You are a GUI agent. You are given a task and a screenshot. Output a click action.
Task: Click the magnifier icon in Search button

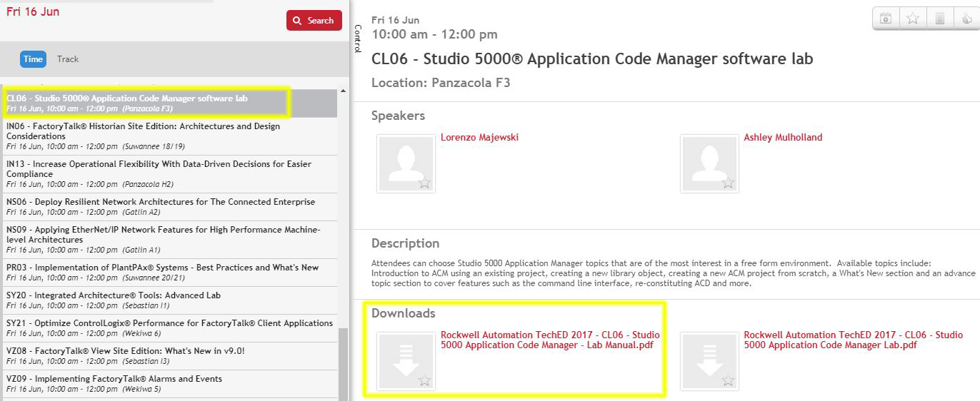point(298,21)
